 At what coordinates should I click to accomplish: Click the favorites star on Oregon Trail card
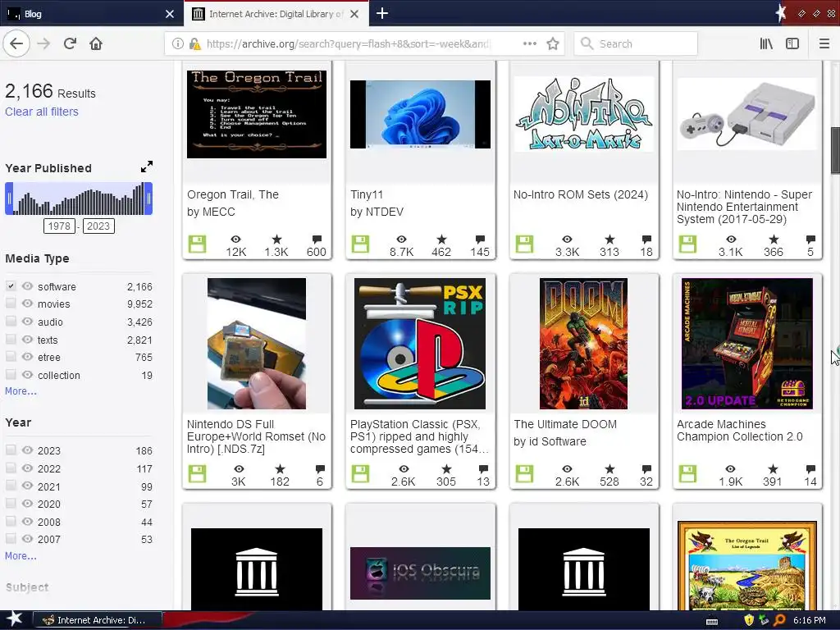coord(276,239)
